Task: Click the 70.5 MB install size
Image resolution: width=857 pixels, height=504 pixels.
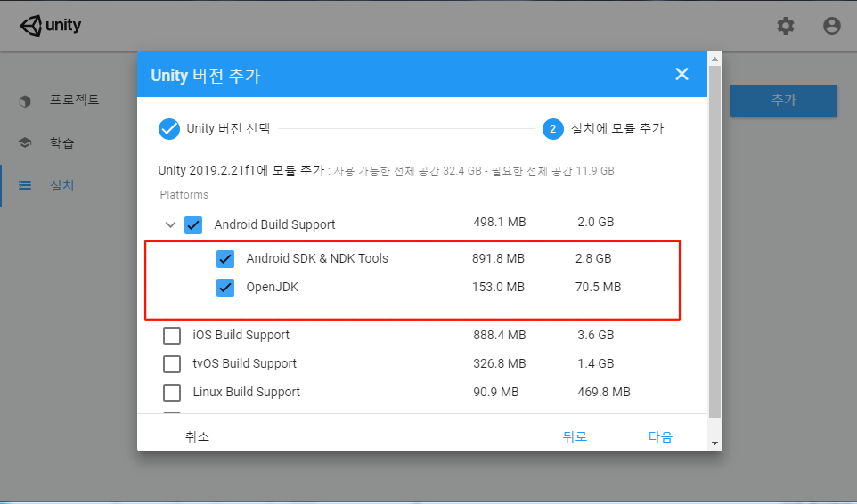Action: (x=598, y=288)
